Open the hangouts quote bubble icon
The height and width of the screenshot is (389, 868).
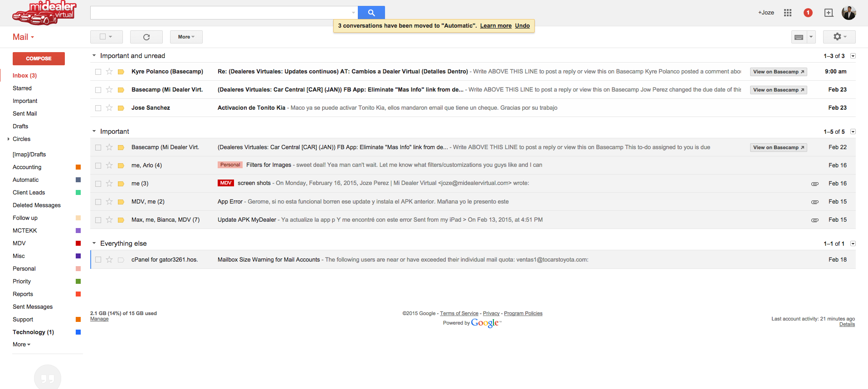tap(48, 378)
